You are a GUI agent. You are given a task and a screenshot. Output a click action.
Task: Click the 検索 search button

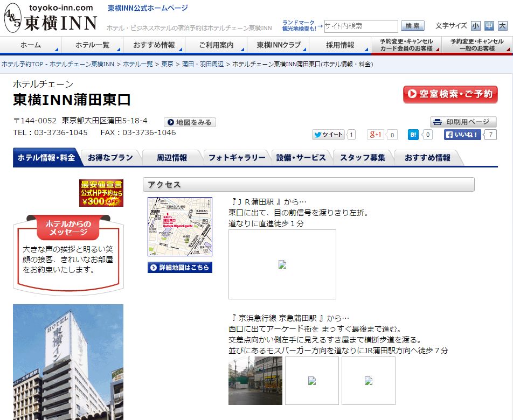[x=413, y=26]
